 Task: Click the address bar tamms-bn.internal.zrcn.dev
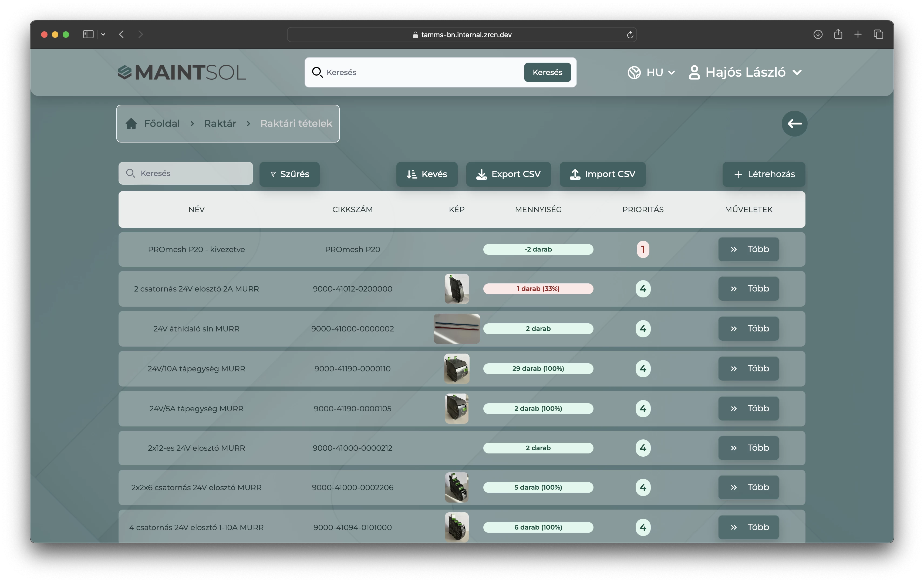pyautogui.click(x=462, y=35)
